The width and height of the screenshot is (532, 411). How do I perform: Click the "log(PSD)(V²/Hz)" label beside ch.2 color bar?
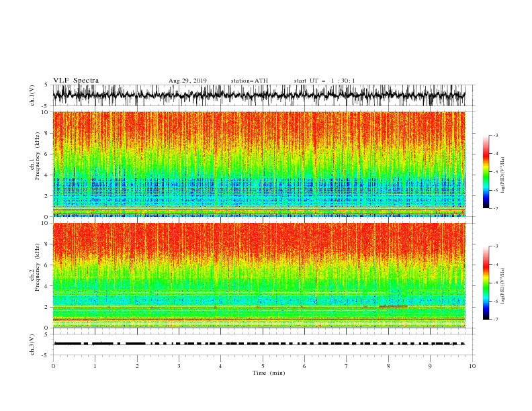503,286
